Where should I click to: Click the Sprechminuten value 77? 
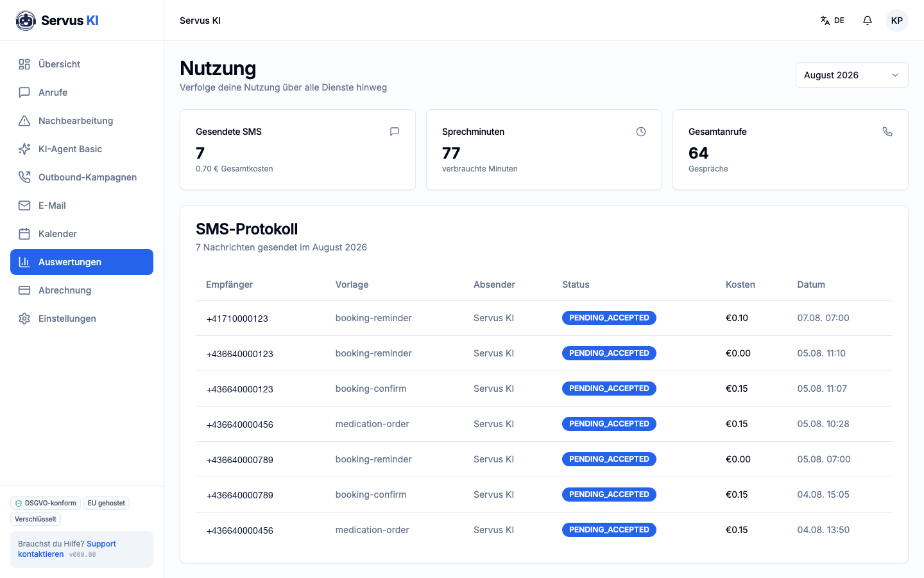point(451,153)
